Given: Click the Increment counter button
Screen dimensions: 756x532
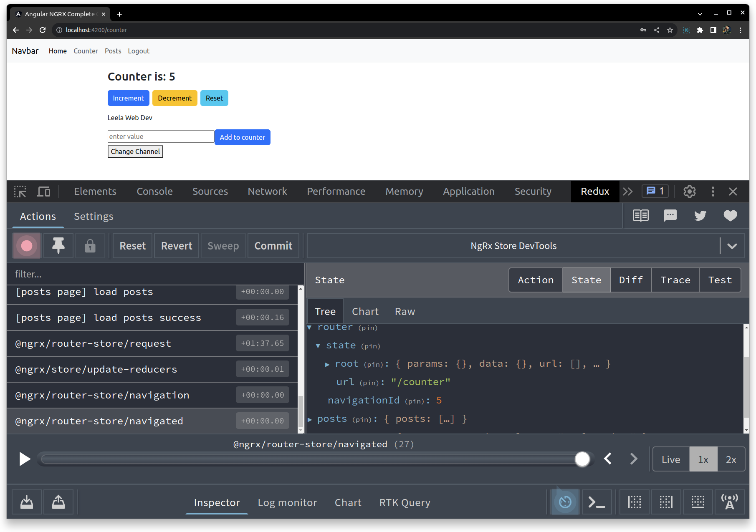Looking at the screenshot, I should 128,98.
